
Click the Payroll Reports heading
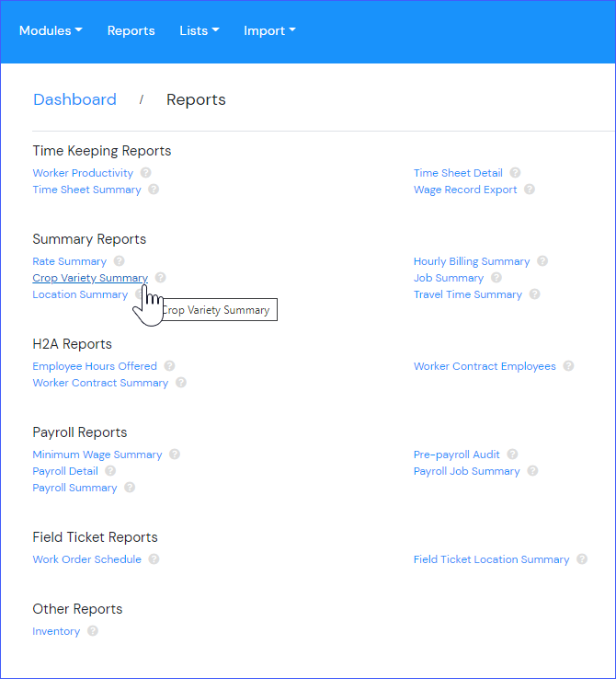pos(80,432)
